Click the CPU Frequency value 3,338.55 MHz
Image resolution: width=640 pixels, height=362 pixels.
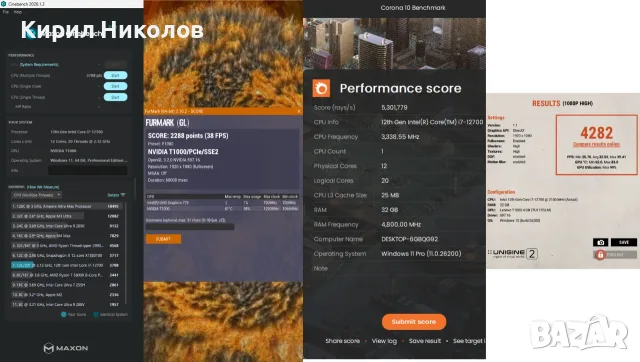point(400,137)
